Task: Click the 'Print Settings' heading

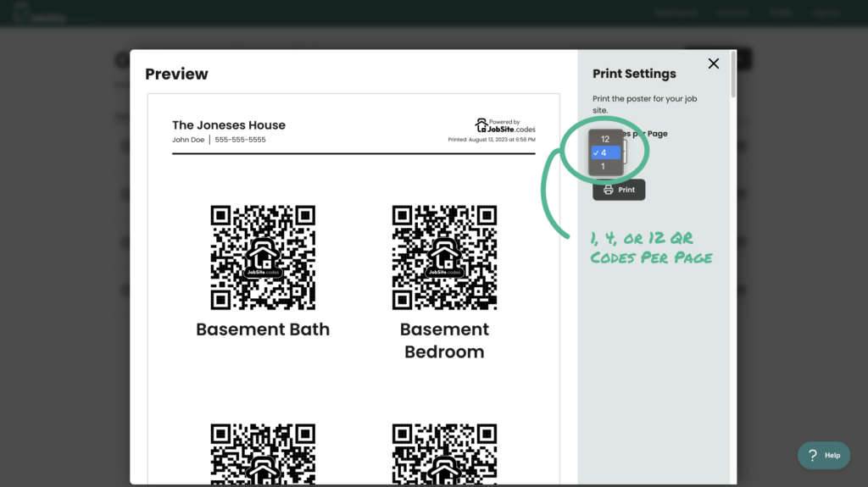Action: coord(634,74)
